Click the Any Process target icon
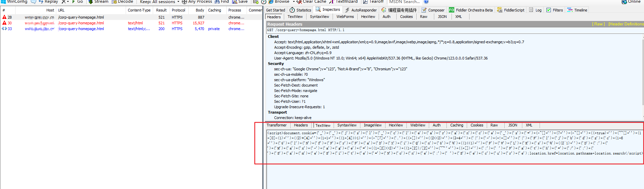Screen dimensions: 644x189 [x=184, y=2]
